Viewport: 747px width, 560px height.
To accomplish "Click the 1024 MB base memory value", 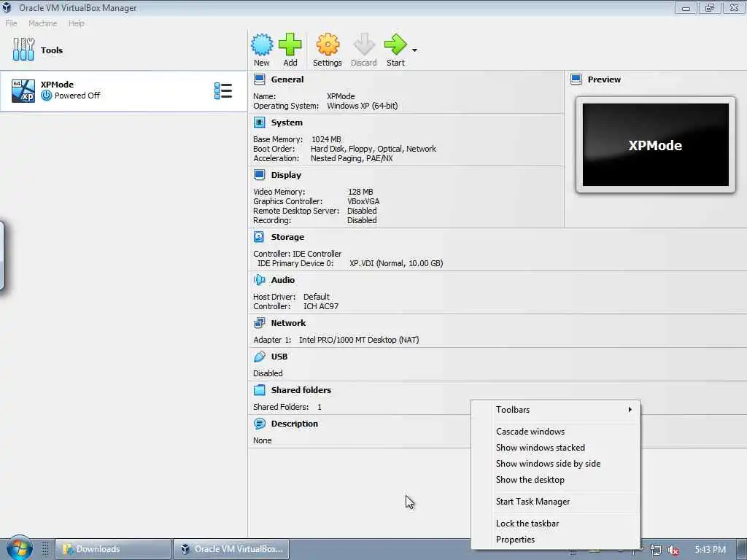I will pos(326,139).
